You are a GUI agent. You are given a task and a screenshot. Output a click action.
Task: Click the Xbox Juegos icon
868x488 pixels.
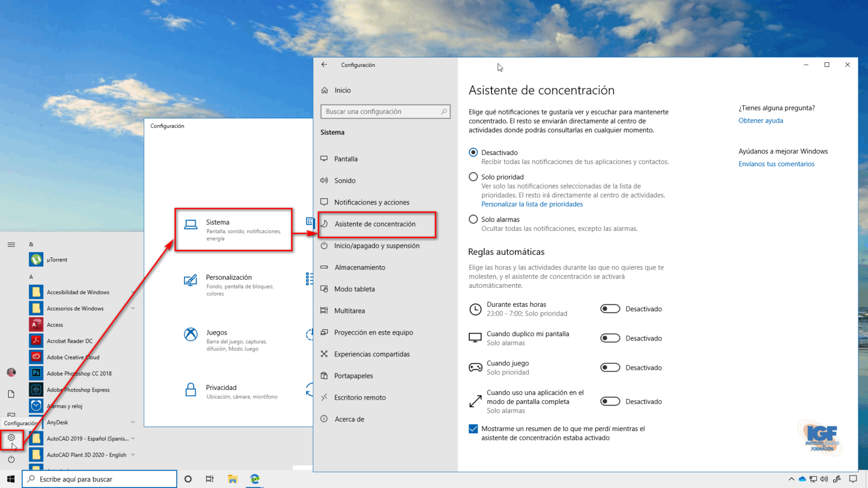pos(190,335)
